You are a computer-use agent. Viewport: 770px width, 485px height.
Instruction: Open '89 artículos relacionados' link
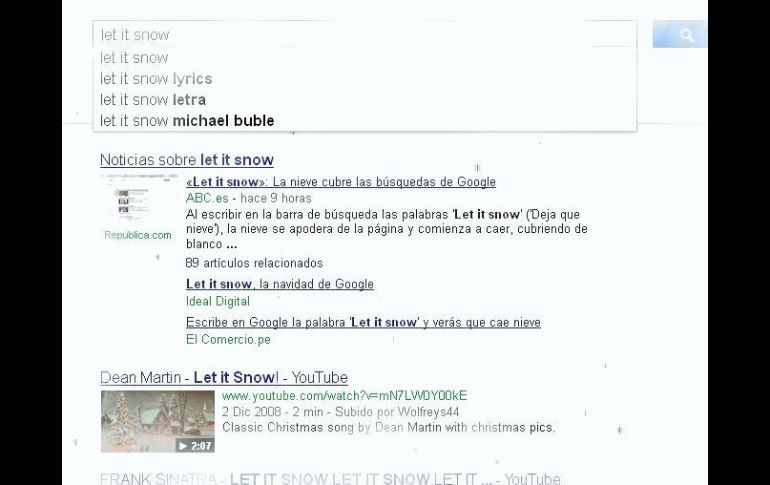254,263
